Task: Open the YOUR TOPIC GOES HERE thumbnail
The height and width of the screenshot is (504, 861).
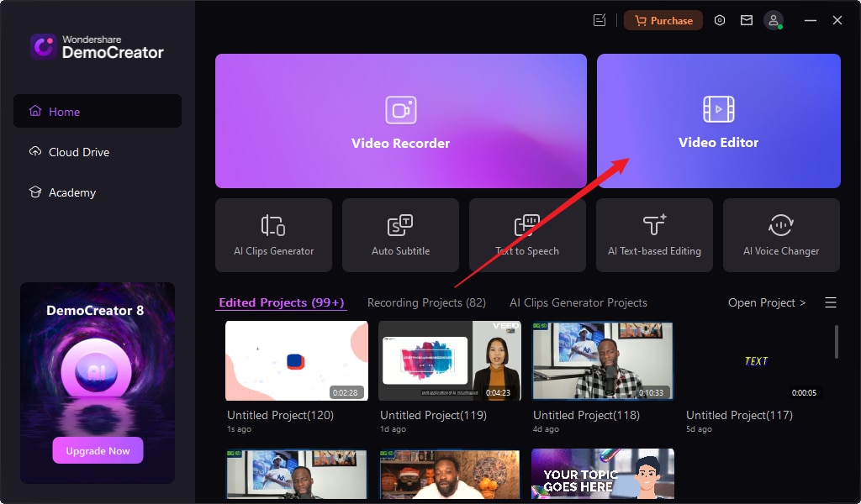Action: pos(602,474)
